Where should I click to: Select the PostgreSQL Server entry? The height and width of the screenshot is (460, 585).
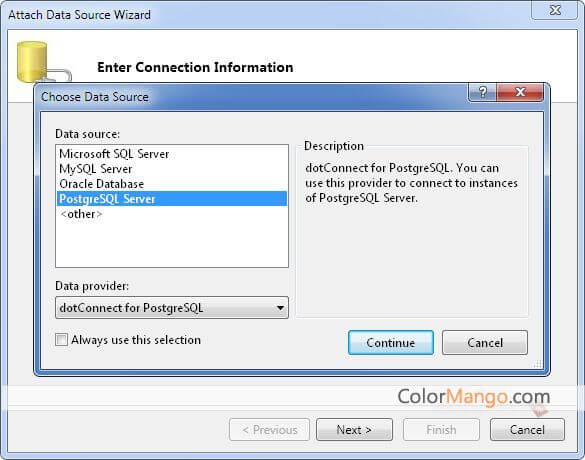click(172, 199)
